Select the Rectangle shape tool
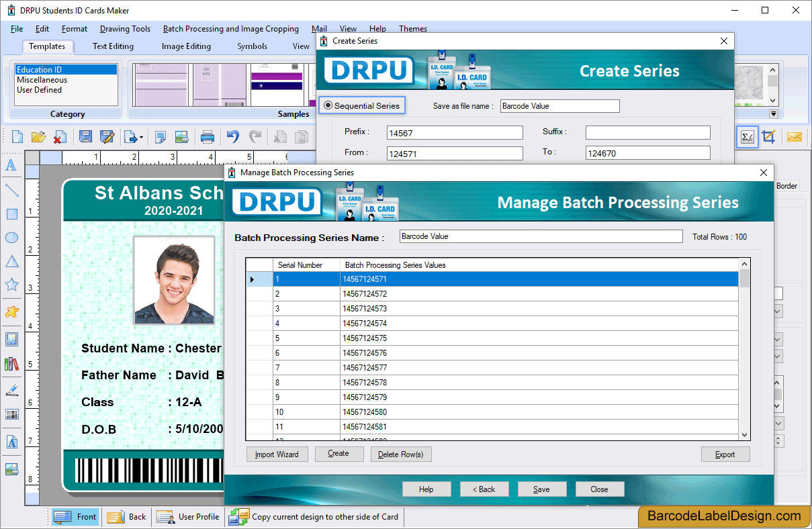This screenshot has height=529, width=812. pyautogui.click(x=11, y=214)
